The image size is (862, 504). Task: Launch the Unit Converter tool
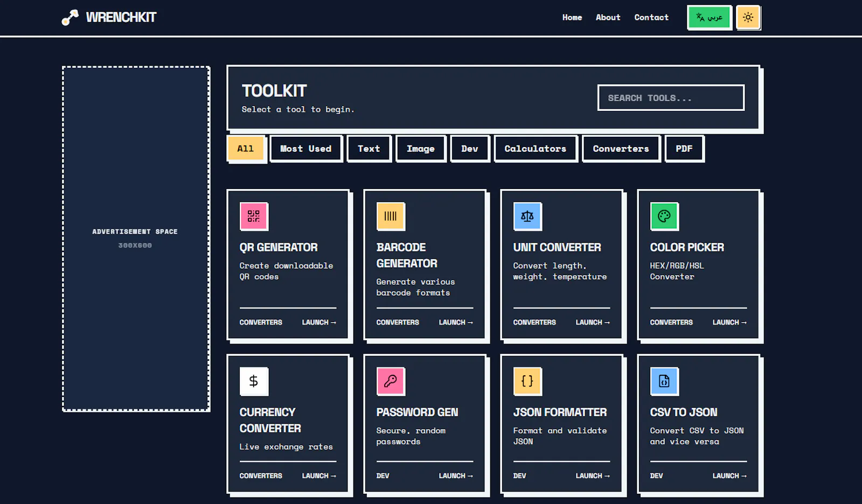point(593,322)
